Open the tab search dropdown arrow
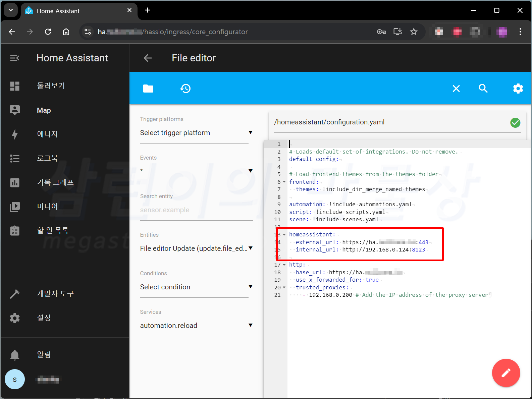This screenshot has width=532, height=399. (x=11, y=10)
